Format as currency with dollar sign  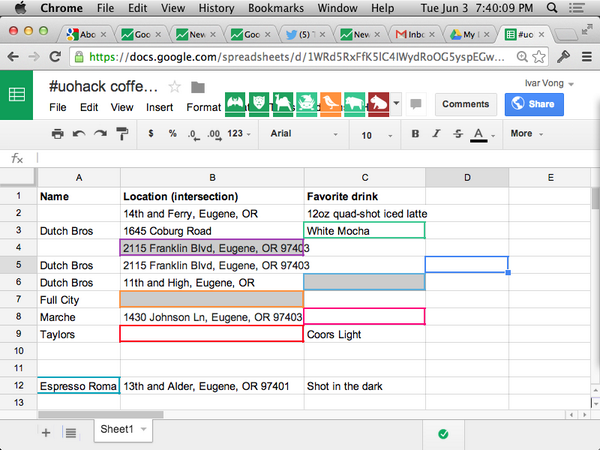tap(151, 133)
